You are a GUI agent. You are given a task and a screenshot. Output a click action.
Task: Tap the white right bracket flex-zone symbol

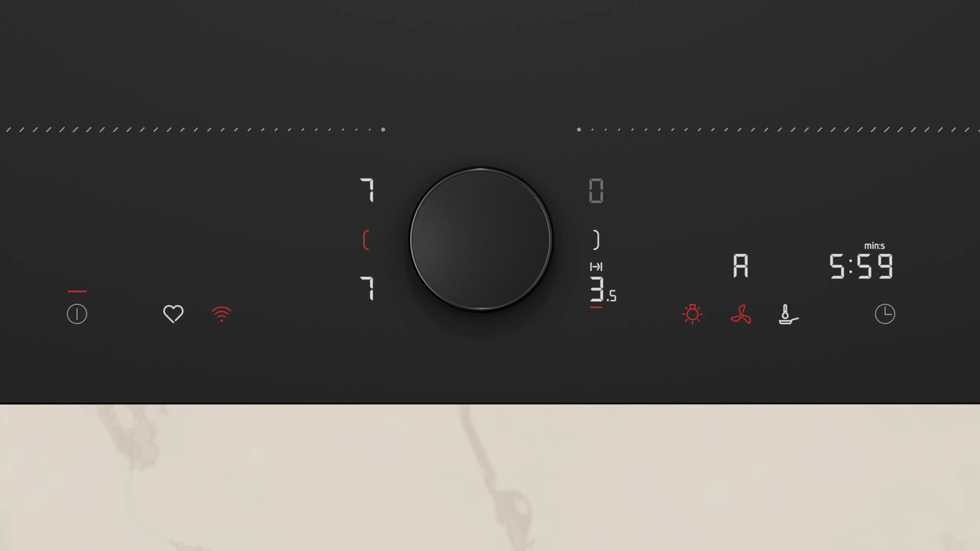[596, 240]
